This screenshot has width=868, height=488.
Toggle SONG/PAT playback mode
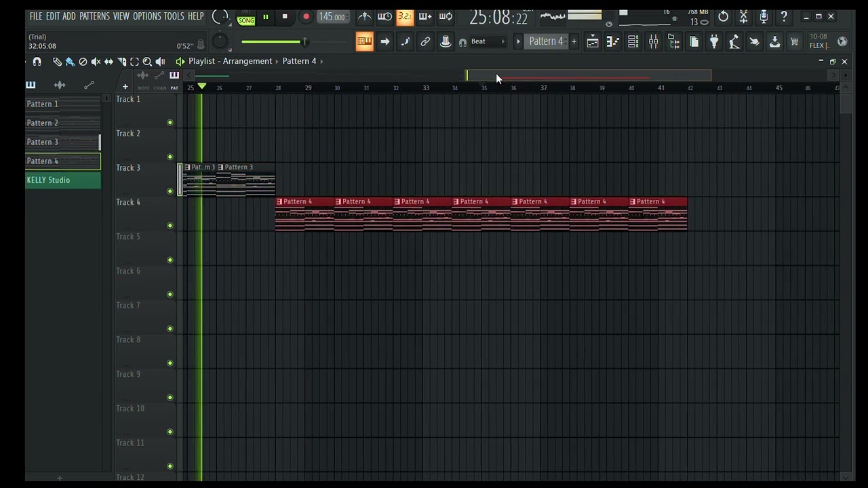coord(246,18)
